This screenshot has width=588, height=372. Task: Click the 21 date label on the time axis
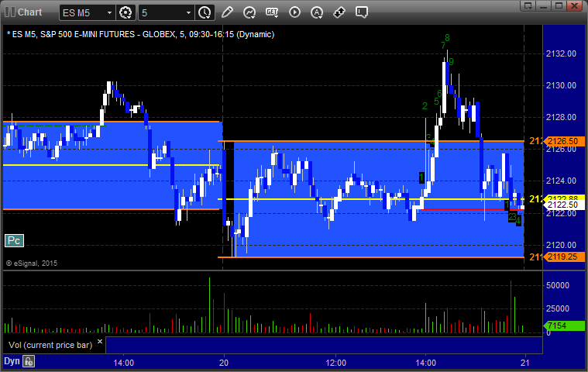point(525,363)
